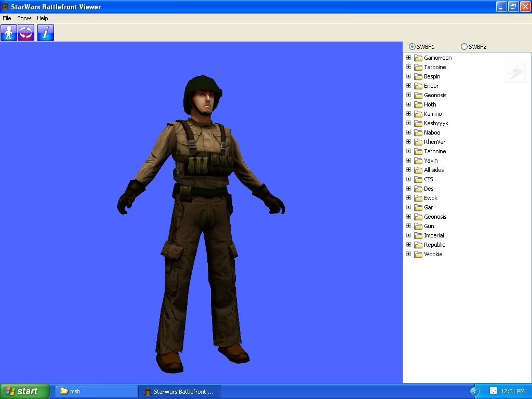The width and height of the screenshot is (532, 399).
Task: Click the folder icon beside Gamorrean
Action: [x=418, y=58]
